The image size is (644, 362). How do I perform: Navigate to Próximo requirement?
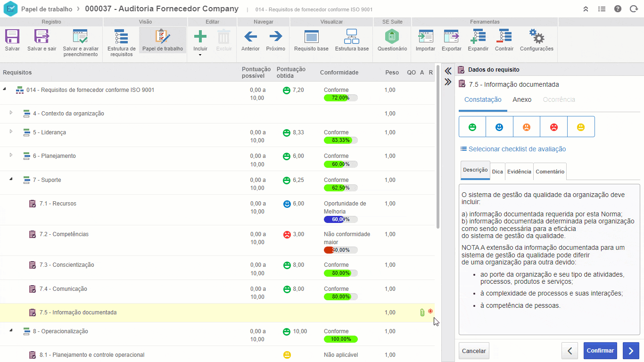[x=275, y=40]
